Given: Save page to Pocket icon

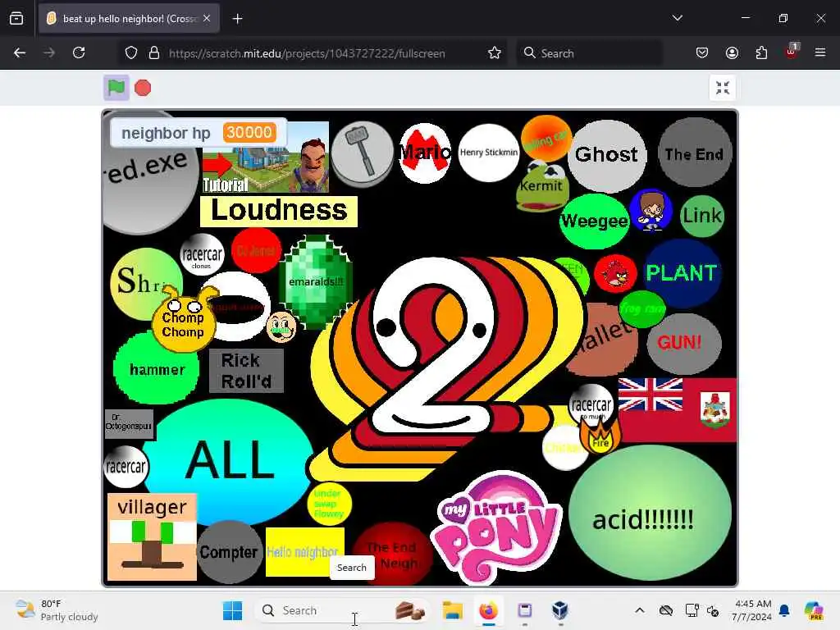Looking at the screenshot, I should point(702,52).
